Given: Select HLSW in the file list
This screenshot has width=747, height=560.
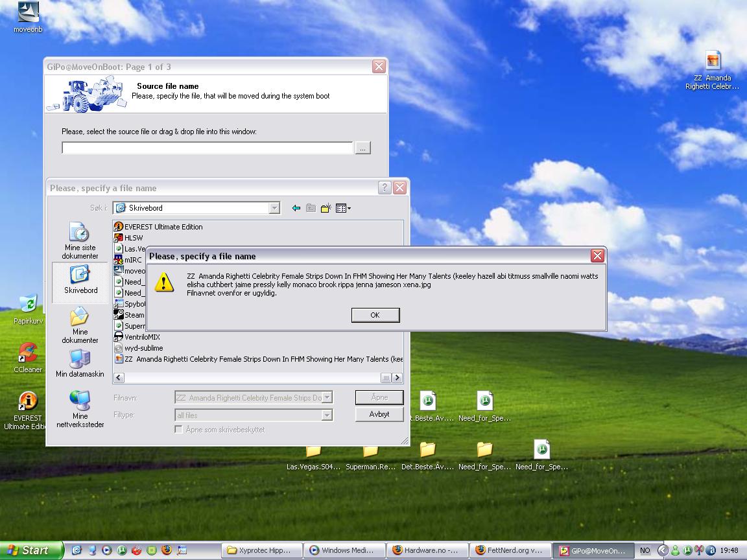Looking at the screenshot, I should (128, 238).
